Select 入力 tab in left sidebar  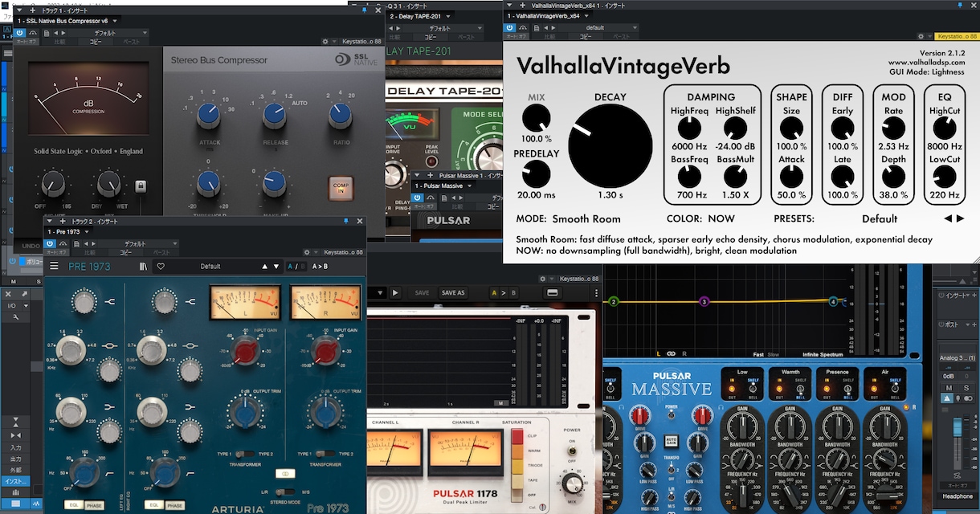[x=15, y=447]
